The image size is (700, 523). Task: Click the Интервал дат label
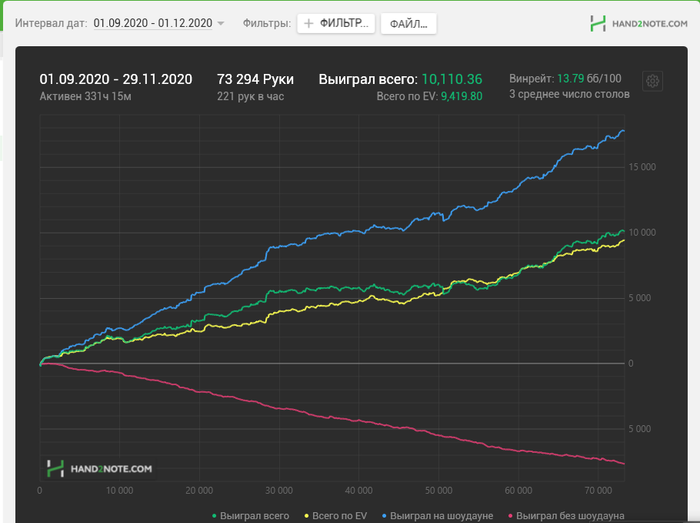51,23
